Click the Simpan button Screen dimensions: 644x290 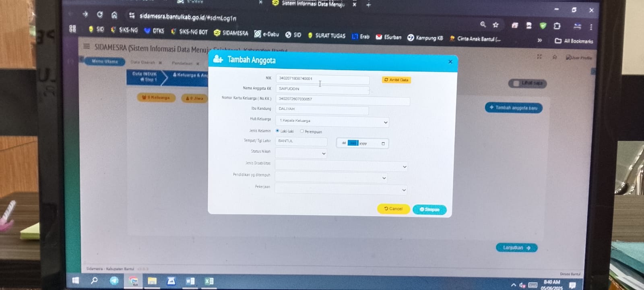[x=429, y=209]
